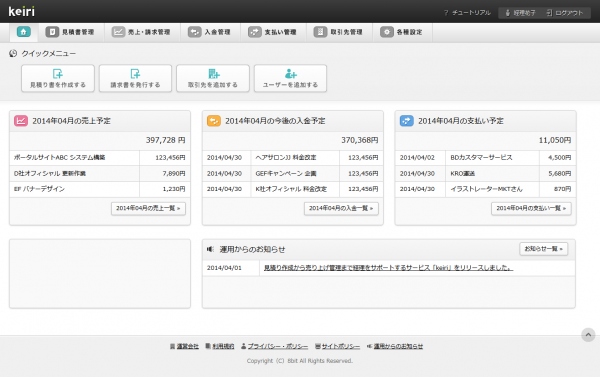Viewport: 600px width, 377px height.
Task: Click the megaphone icon beside 運用からのお知らせ heading
Action: [210, 249]
